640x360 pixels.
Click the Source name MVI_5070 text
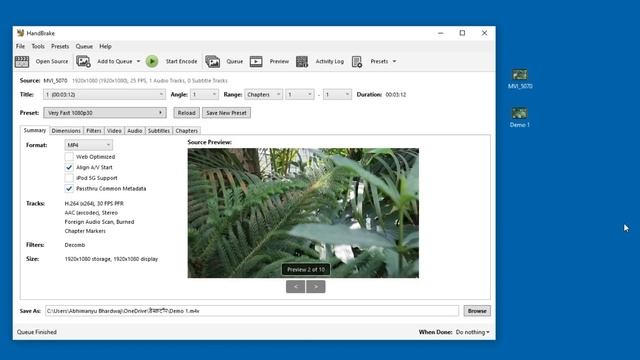56,81
